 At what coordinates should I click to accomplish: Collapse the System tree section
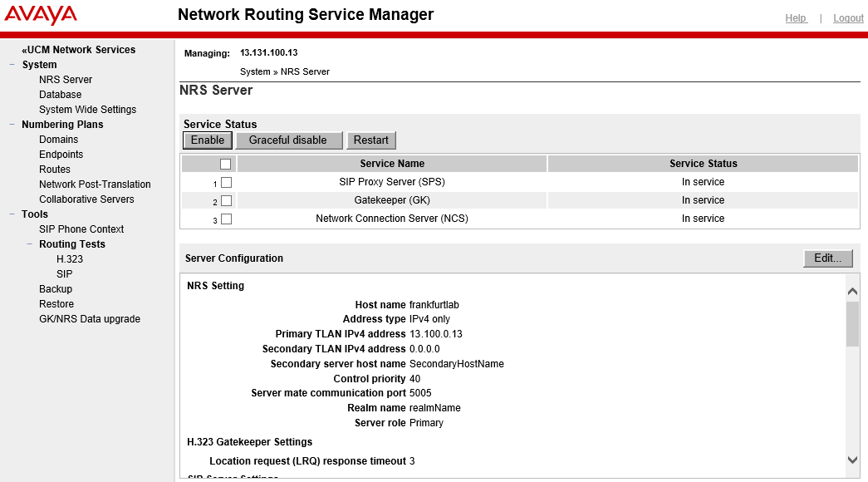12,64
